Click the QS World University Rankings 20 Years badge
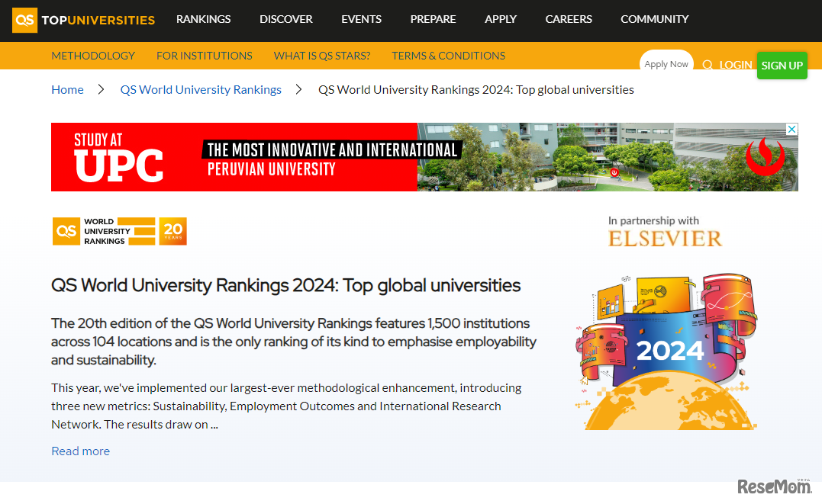 (x=119, y=231)
